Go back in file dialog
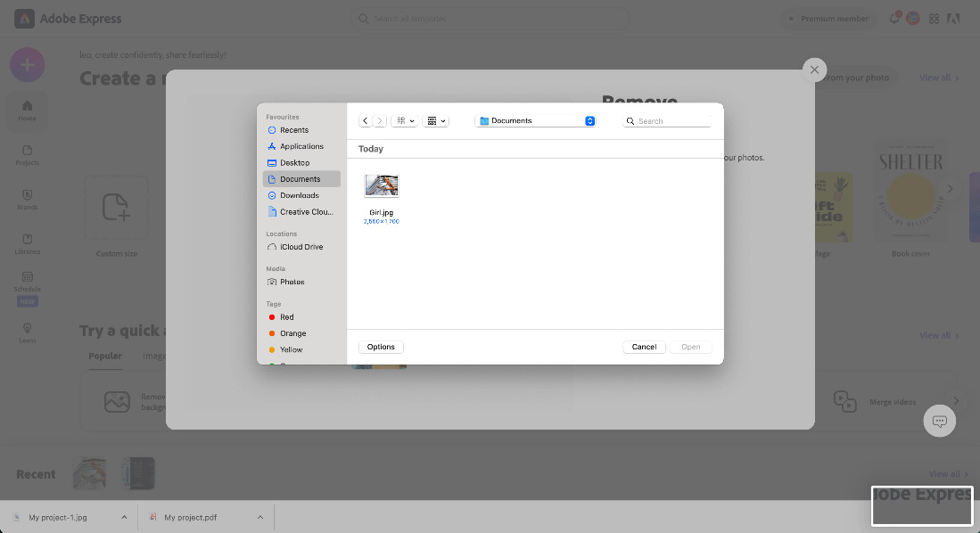 (365, 120)
